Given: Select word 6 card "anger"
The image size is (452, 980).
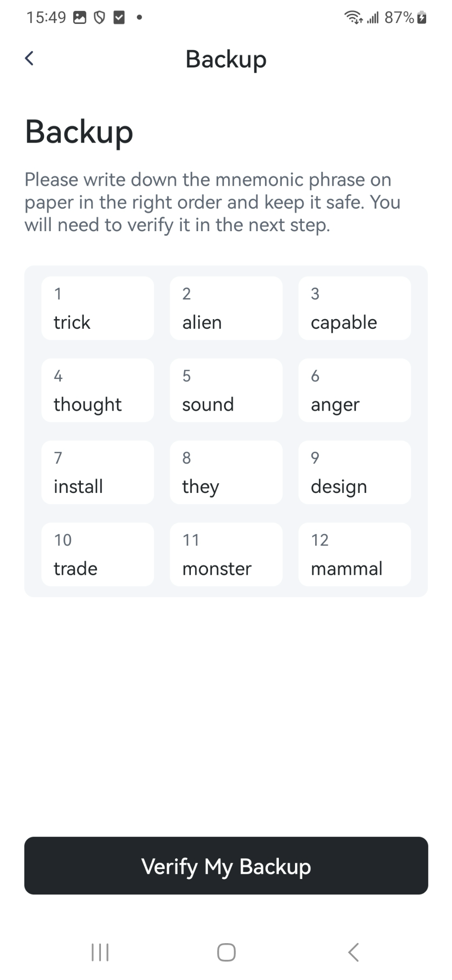Looking at the screenshot, I should 354,390.
